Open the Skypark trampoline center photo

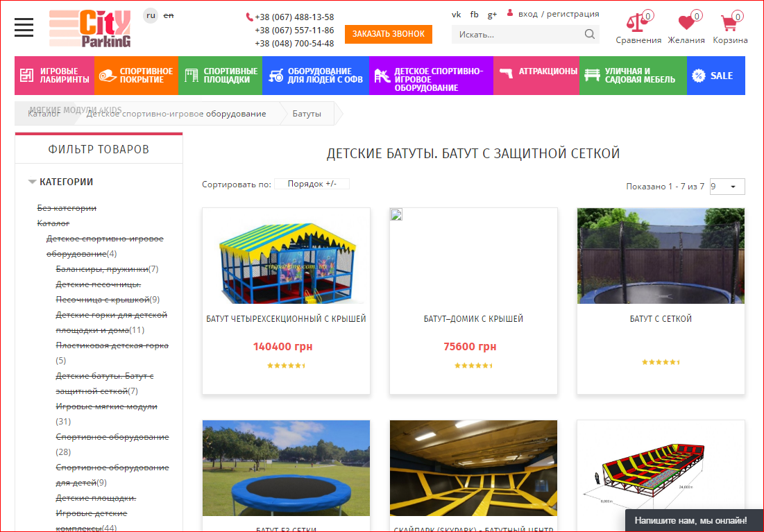point(473,468)
